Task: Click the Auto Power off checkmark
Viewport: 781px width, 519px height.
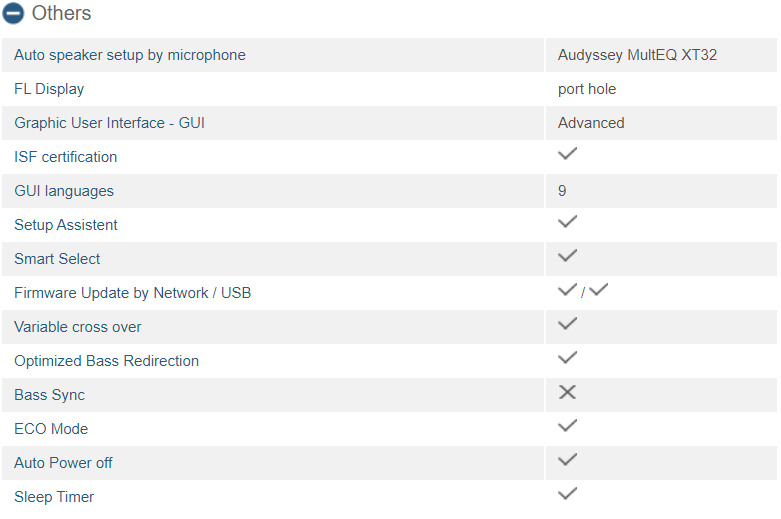Action: (x=567, y=460)
